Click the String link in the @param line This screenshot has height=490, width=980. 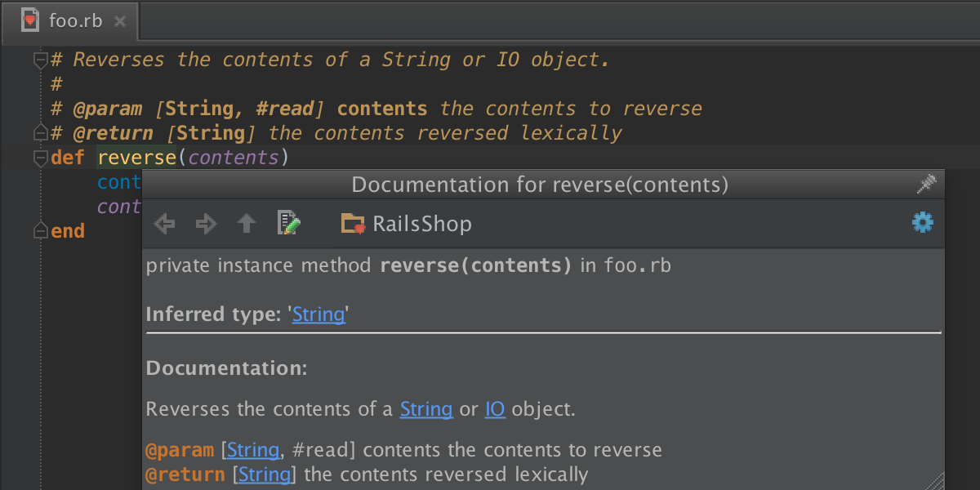253,450
